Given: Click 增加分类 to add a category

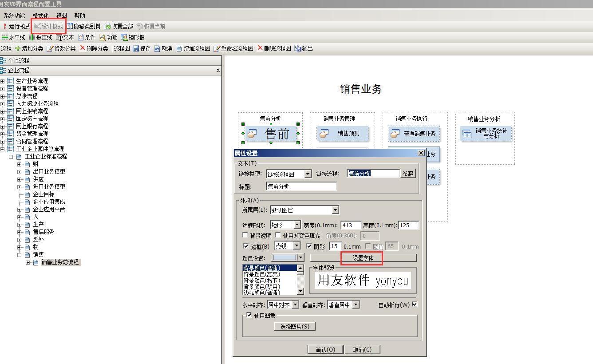Looking at the screenshot, I should 29,48.
